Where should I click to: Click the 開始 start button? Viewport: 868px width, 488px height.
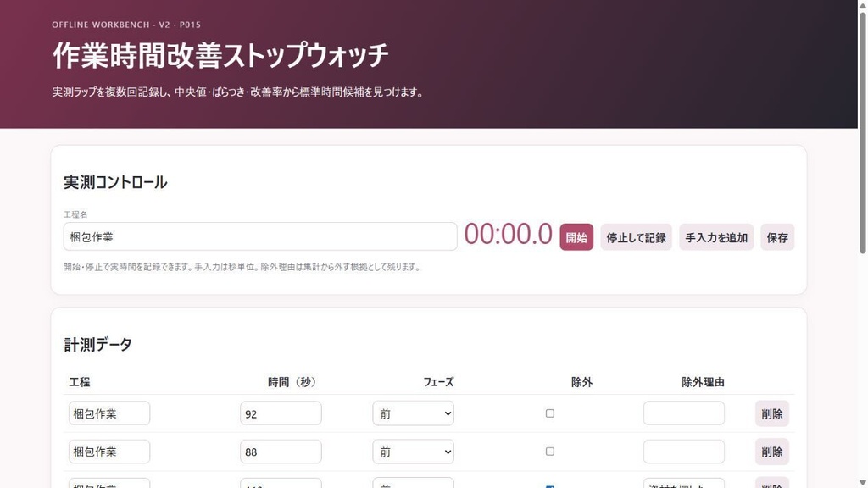576,237
